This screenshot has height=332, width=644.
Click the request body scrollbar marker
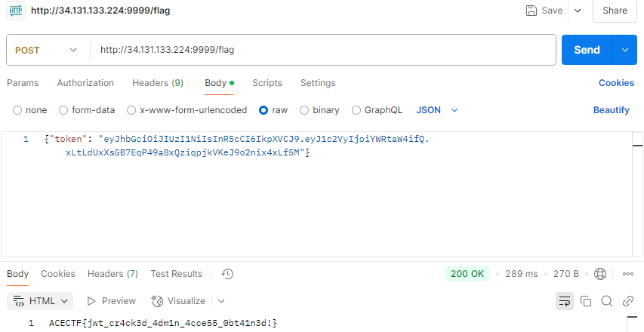coord(637,146)
